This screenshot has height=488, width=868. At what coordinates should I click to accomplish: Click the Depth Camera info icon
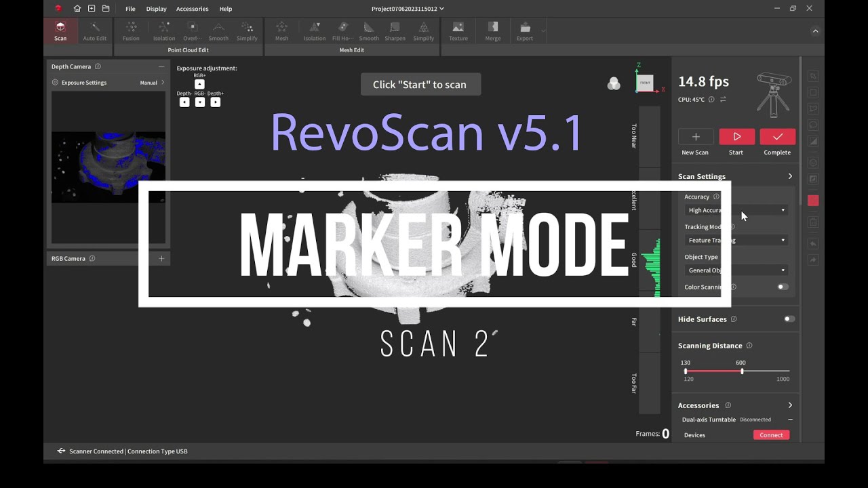click(98, 66)
